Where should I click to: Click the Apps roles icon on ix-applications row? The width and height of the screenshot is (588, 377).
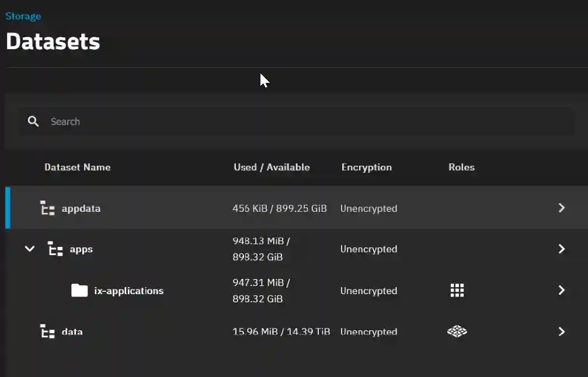pos(456,290)
